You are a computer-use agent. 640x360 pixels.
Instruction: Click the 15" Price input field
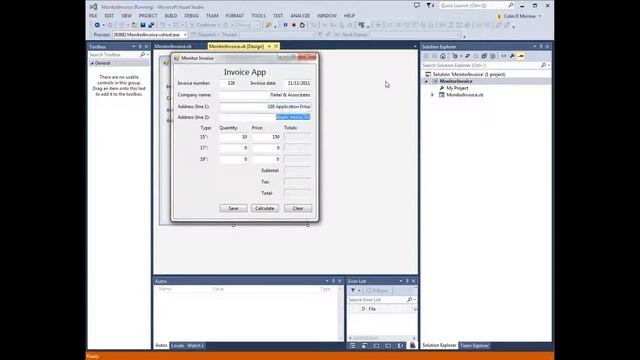pyautogui.click(x=266, y=137)
